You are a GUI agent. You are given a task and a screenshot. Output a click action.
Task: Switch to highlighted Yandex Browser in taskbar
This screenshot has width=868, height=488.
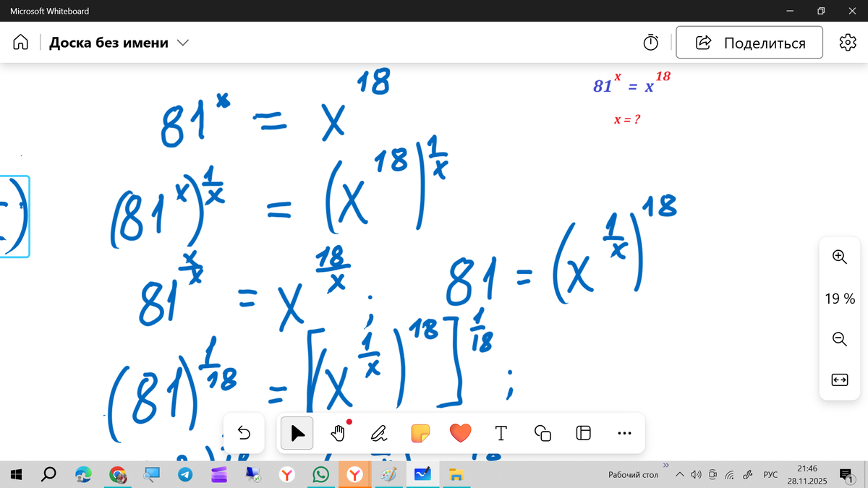[x=355, y=474]
